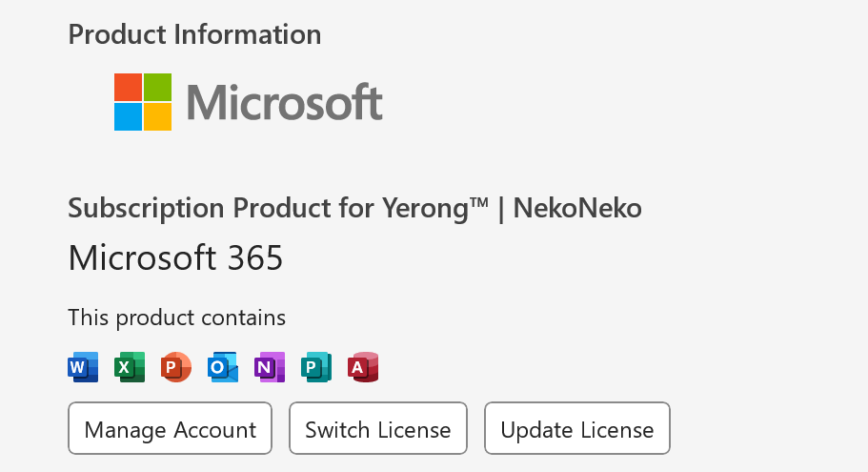The height and width of the screenshot is (472, 868).
Task: Click the Microsoft 365 product title
Action: pos(175,257)
